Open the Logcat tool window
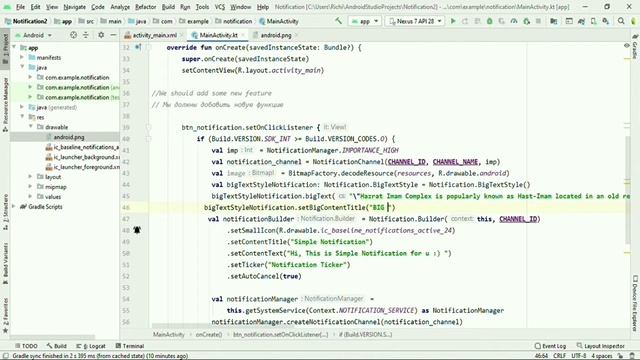The image size is (640, 360). click(x=91, y=346)
